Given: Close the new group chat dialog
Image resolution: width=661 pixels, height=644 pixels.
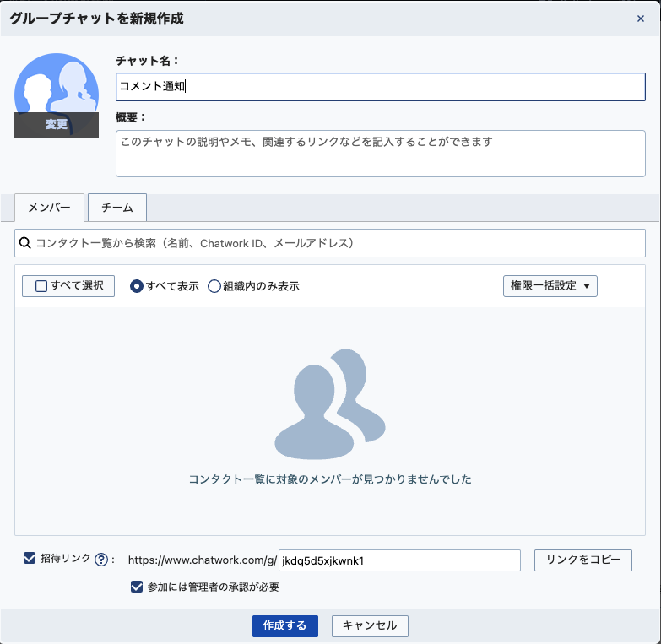Looking at the screenshot, I should tap(641, 19).
